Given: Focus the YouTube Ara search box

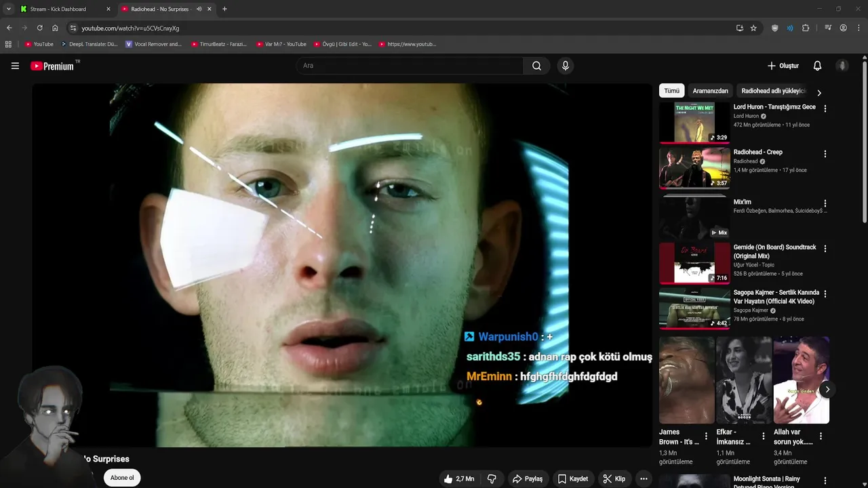Looking at the screenshot, I should [410, 66].
